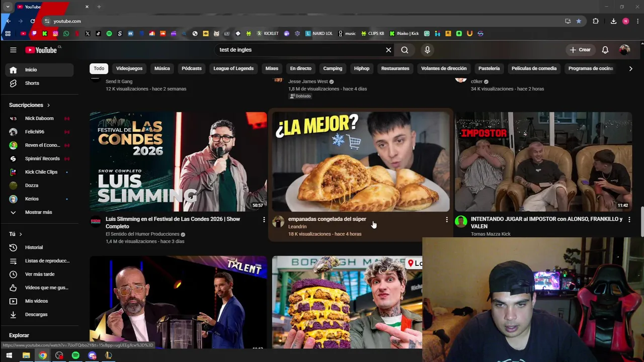Expand the Tú section chevron
This screenshot has width=644, height=362.
click(21, 234)
